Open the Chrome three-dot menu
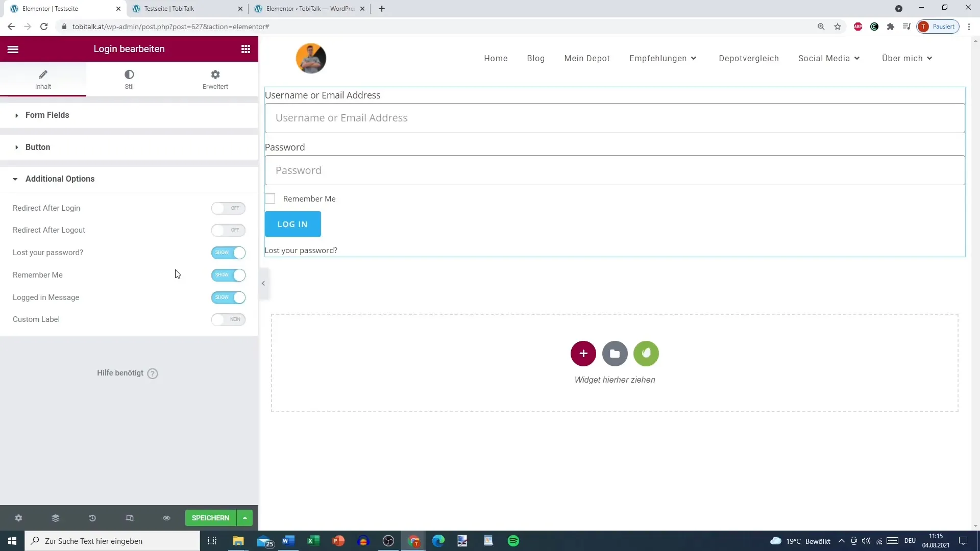The width and height of the screenshot is (980, 551). (969, 27)
